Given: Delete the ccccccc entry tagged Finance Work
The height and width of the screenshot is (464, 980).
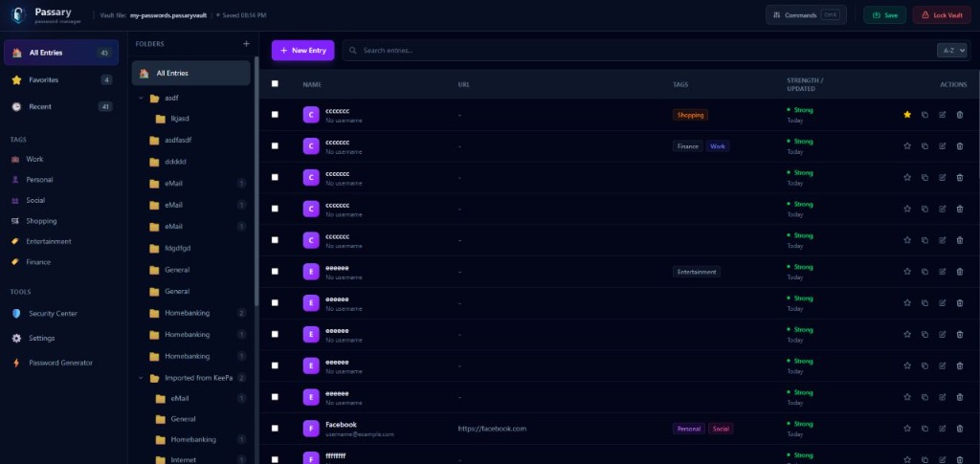Looking at the screenshot, I should [960, 146].
